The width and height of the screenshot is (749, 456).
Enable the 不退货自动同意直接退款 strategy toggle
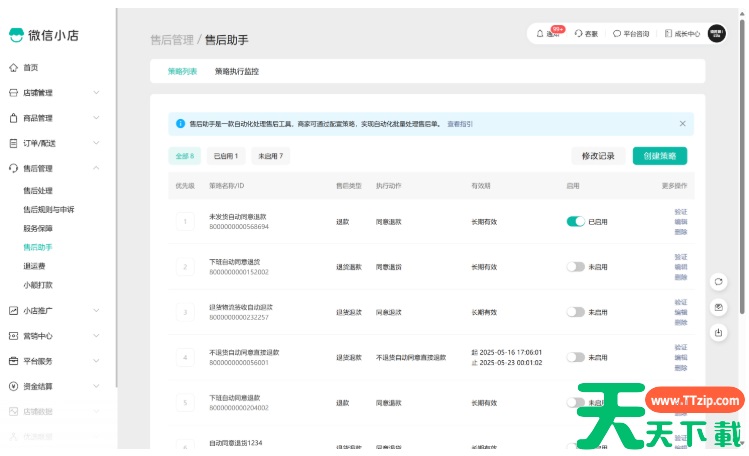575,357
